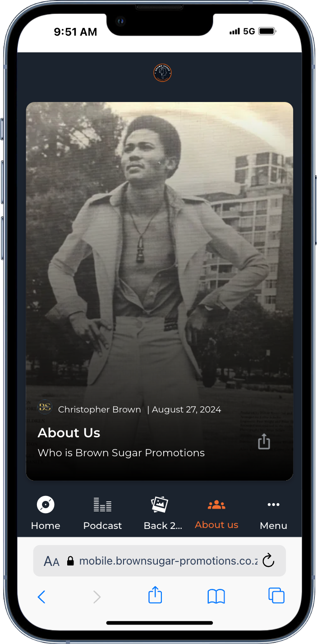Image resolution: width=317 pixels, height=644 pixels.
Task: Select the Podcast equalizer icon
Action: tap(102, 505)
